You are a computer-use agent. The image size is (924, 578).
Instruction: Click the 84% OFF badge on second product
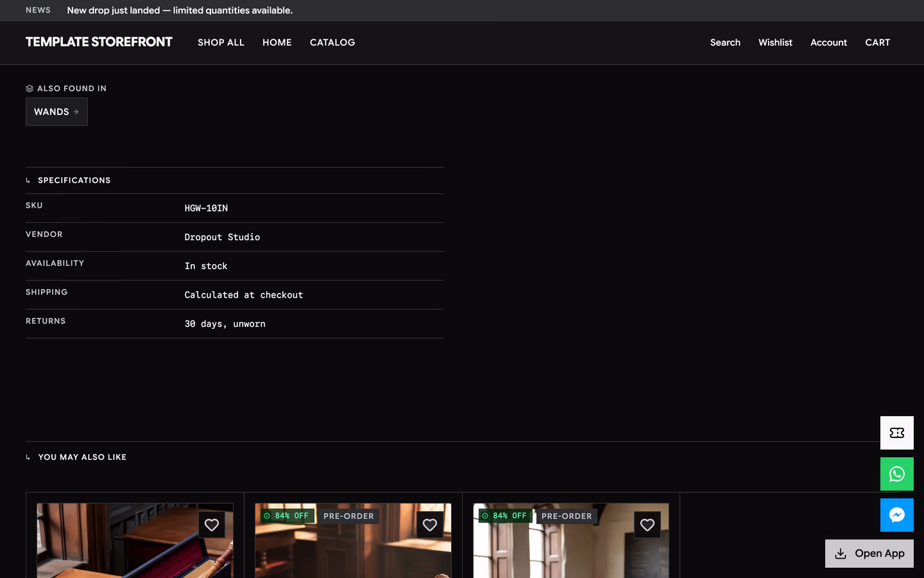coord(287,516)
